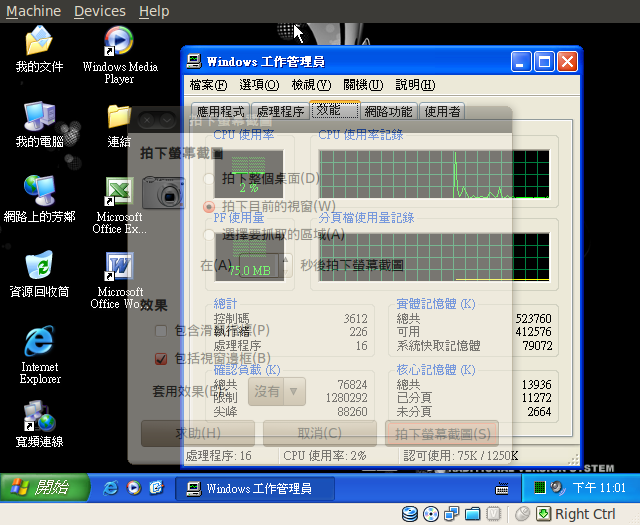This screenshot has height=525, width=640.
Task: Click the green arrow host key icon
Action: coord(543,514)
